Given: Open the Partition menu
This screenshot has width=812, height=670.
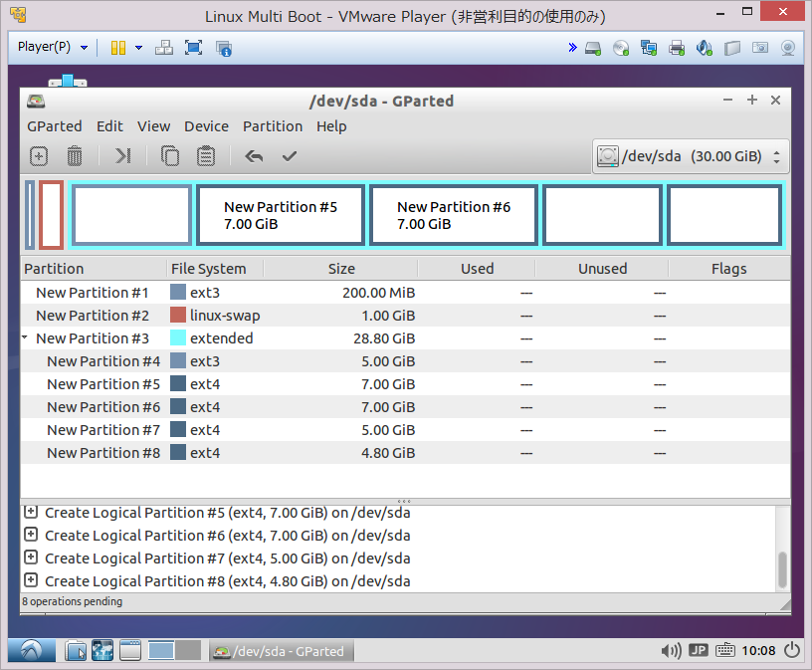Looking at the screenshot, I should [273, 126].
